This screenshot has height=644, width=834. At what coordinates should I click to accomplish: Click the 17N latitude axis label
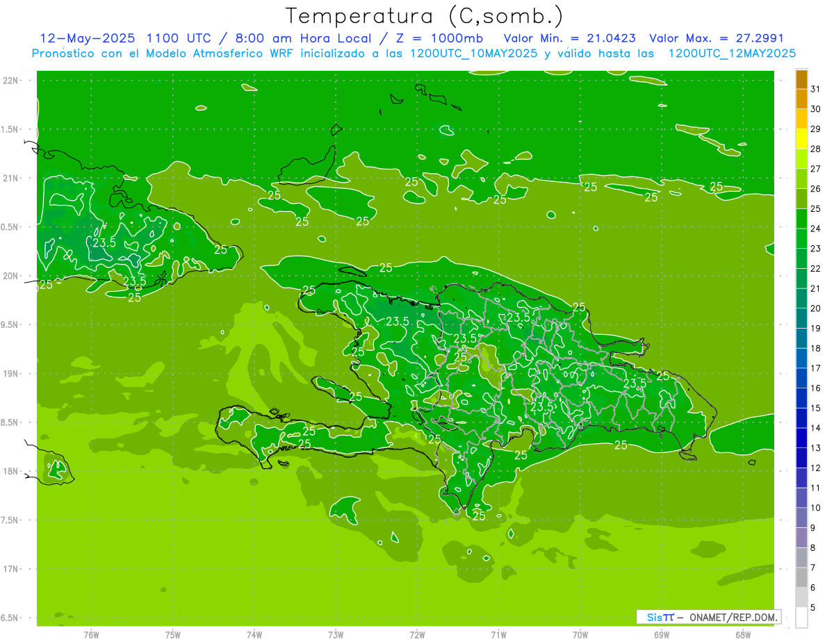click(11, 569)
